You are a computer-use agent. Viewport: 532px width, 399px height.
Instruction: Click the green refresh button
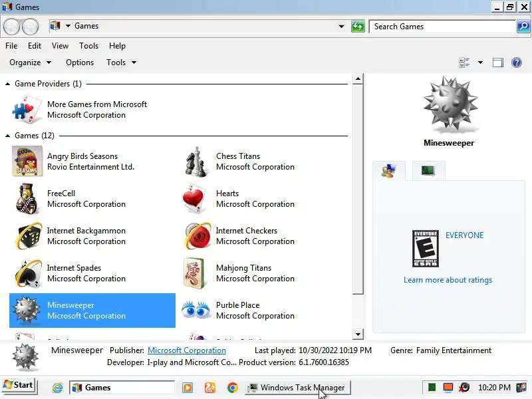tap(358, 27)
